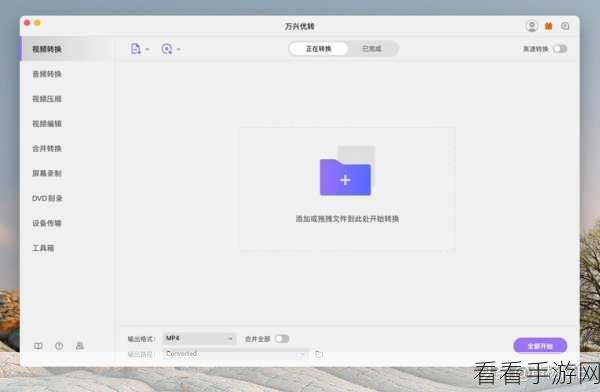600x392 pixels.
Task: Open the 屏幕录制 sidebar section
Action: tap(47, 173)
